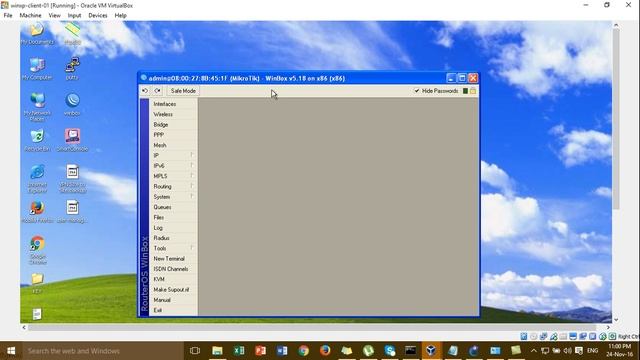Screen dimensions: 640x360
Task: Open Chrome from the Windows taskbar
Action: click(x=303, y=351)
